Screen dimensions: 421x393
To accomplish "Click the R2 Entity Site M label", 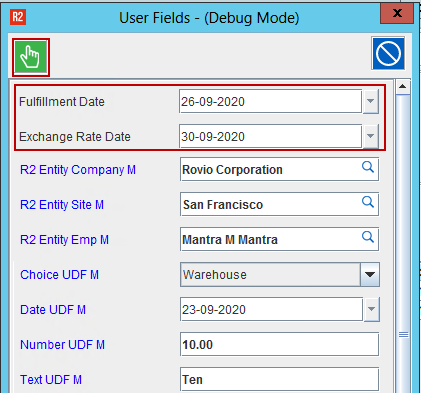I will point(62,205).
